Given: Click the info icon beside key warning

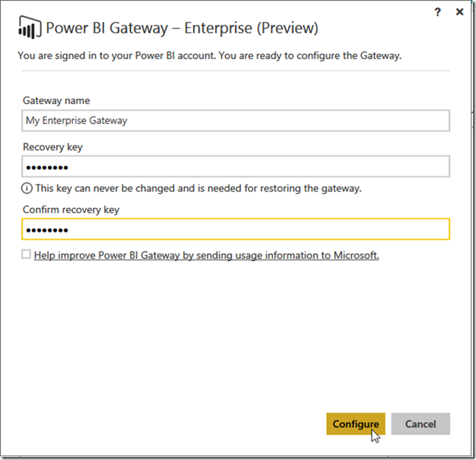Looking at the screenshot, I should point(27,189).
